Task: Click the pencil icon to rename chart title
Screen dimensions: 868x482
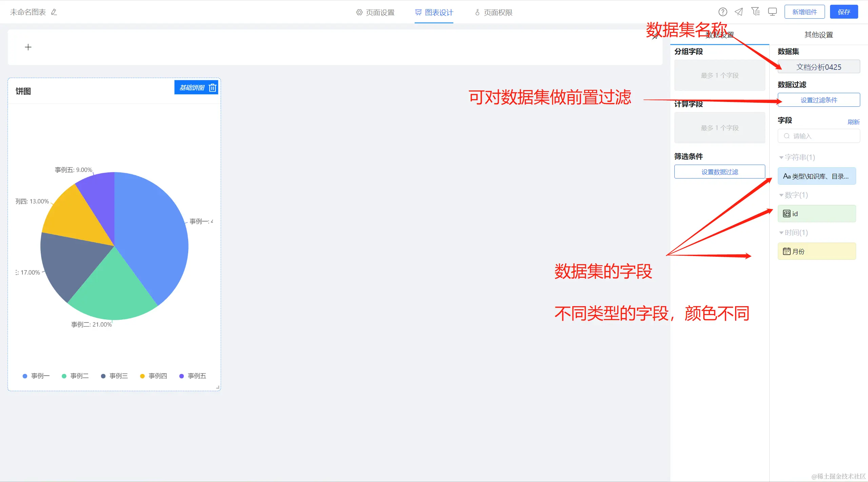Action: pyautogui.click(x=54, y=12)
